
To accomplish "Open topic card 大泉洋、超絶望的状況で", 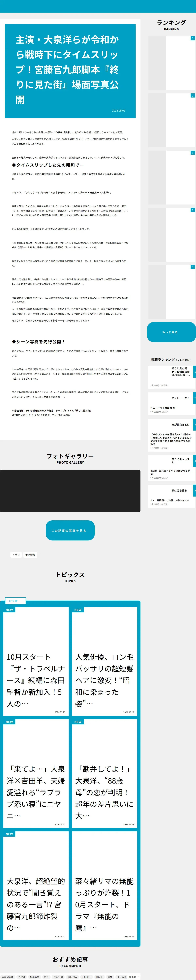I will coord(36,885).
